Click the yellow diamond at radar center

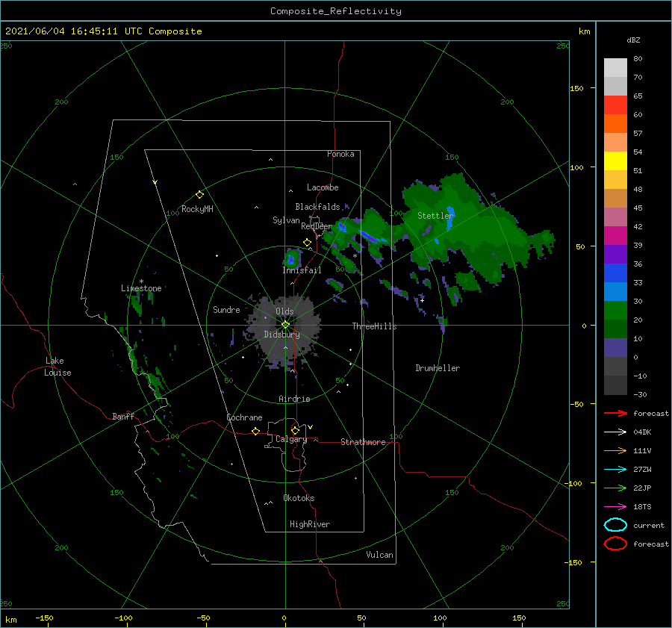coord(285,325)
